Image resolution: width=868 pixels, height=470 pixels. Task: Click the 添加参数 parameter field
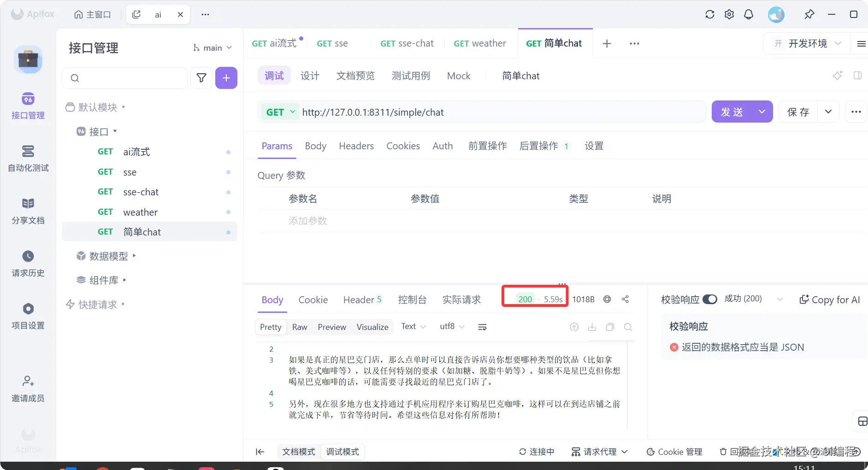pos(307,221)
